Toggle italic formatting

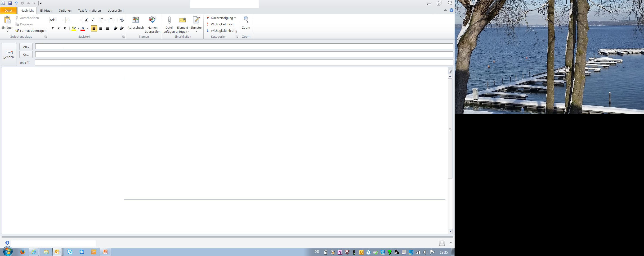[x=59, y=28]
